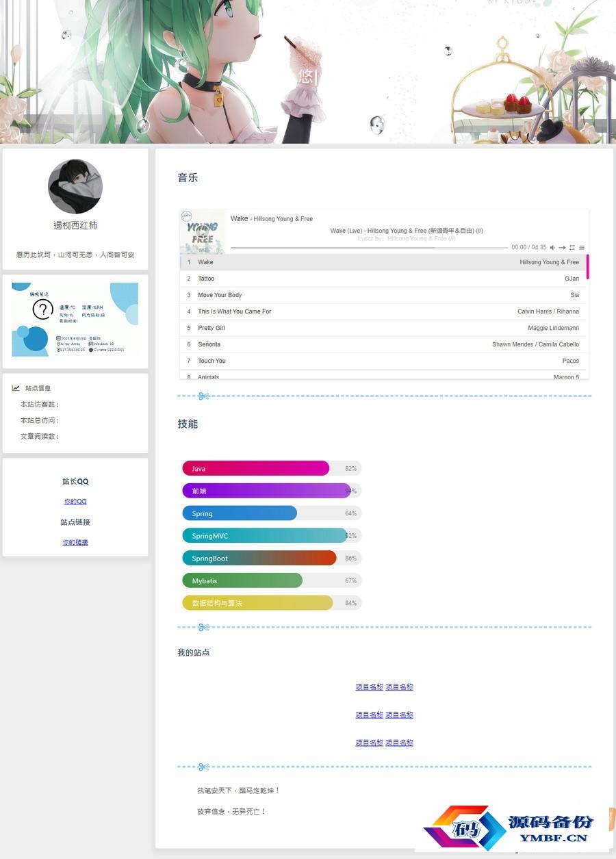Play Pretty Girl by Maggie Lindemann

[x=383, y=328]
